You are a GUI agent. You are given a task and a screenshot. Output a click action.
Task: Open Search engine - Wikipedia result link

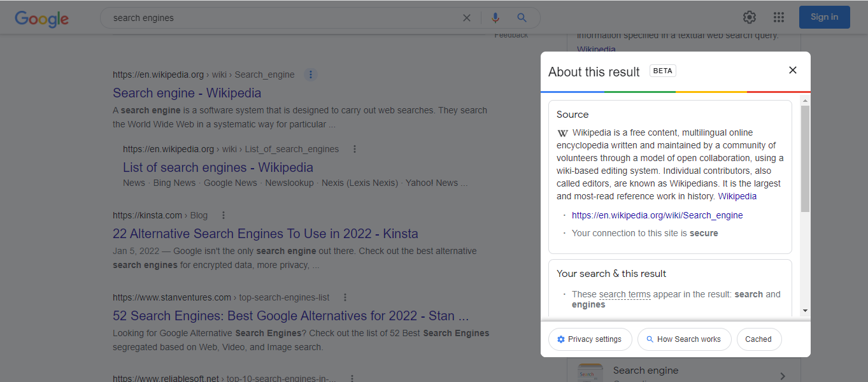tap(187, 93)
